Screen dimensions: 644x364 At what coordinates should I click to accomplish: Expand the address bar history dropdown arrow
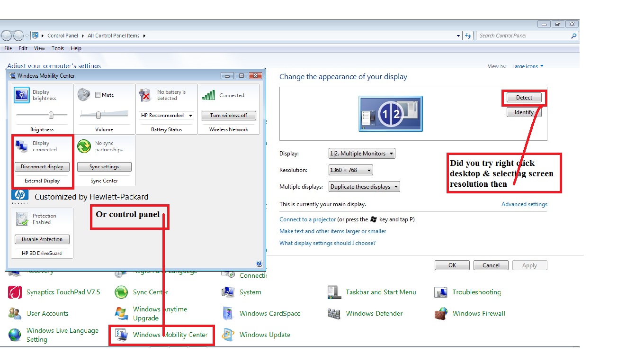pos(458,36)
